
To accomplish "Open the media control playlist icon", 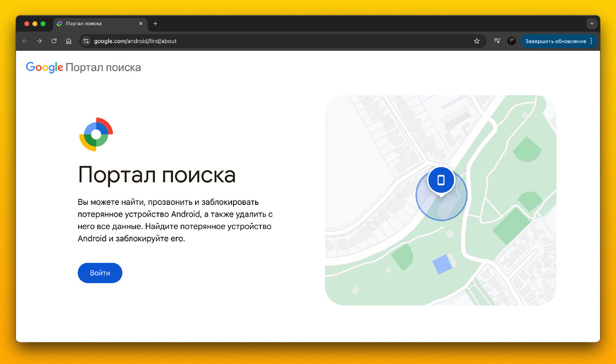I will click(x=497, y=41).
